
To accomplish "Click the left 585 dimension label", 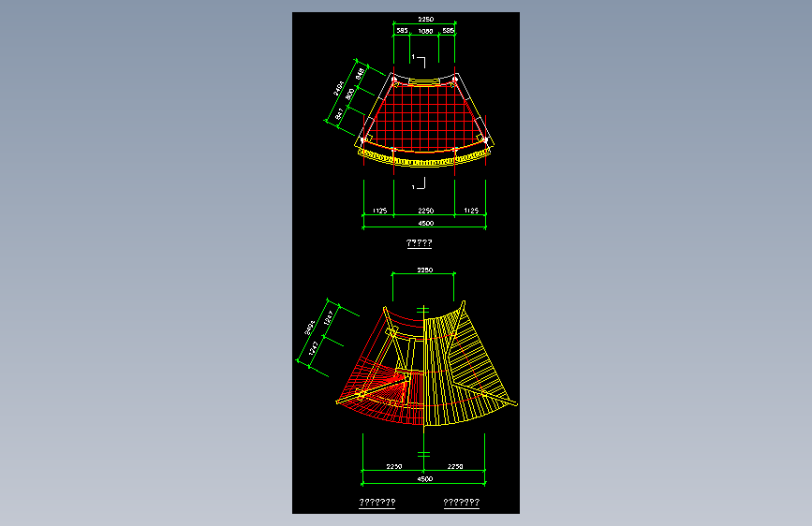I will (402, 31).
